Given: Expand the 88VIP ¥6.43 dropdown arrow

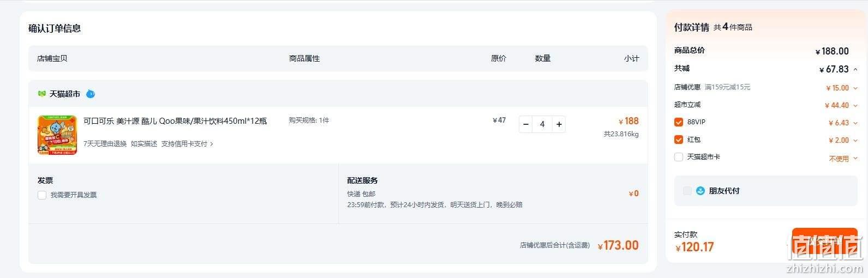Looking at the screenshot, I should pyautogui.click(x=855, y=123).
